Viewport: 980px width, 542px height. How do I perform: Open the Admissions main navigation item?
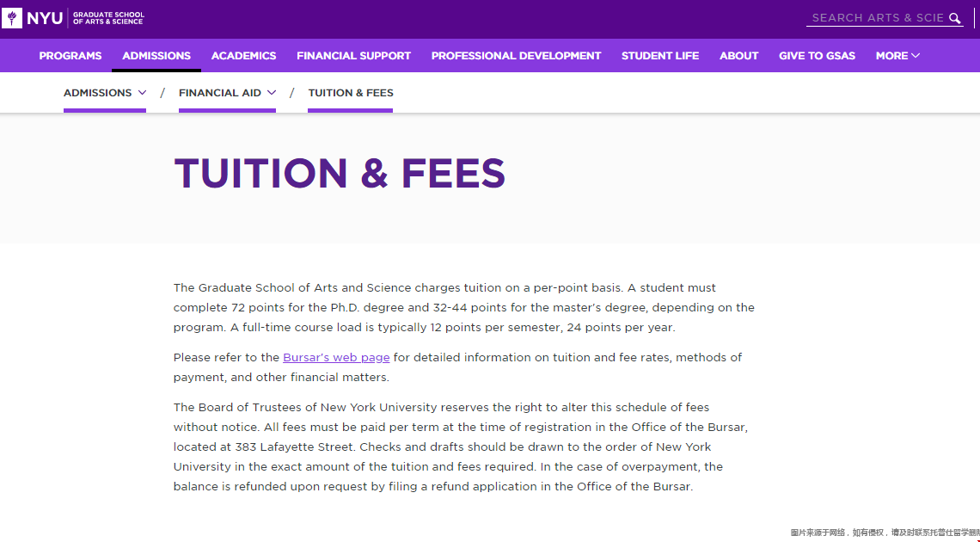click(x=156, y=56)
